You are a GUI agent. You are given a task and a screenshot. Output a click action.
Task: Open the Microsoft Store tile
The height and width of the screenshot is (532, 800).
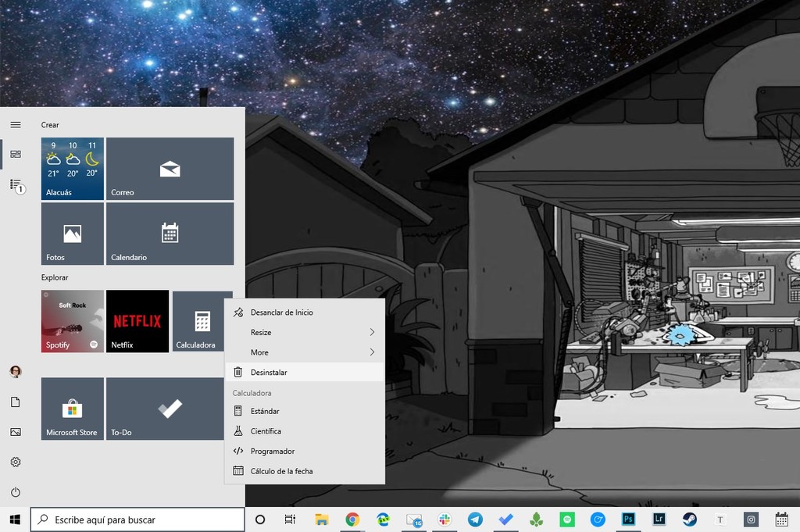coord(72,409)
